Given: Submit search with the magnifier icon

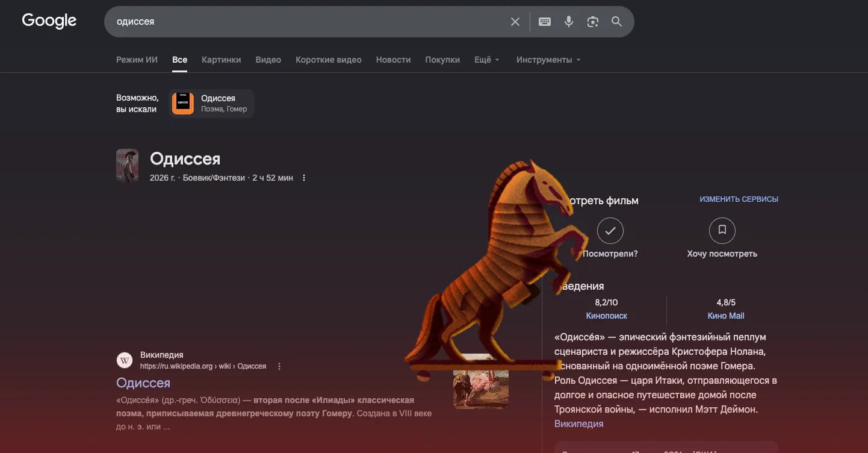Looking at the screenshot, I should 617,22.
